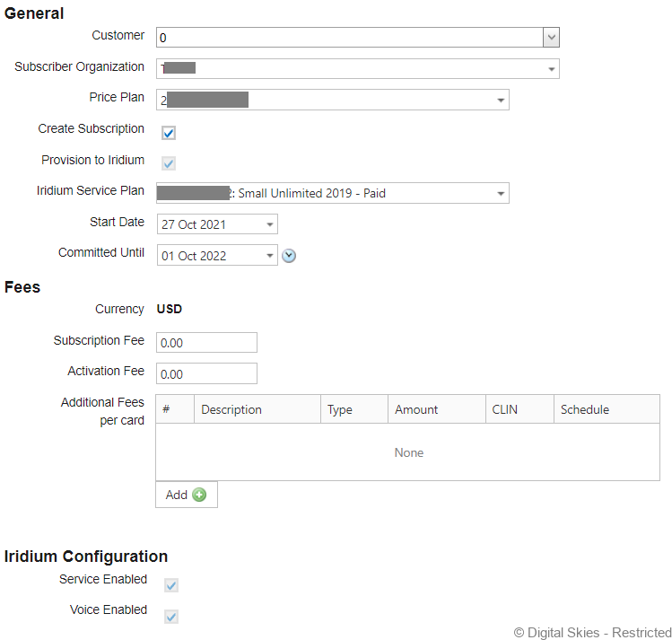
Task: Open the Price Plan dropdown
Action: pyautogui.click(x=500, y=101)
